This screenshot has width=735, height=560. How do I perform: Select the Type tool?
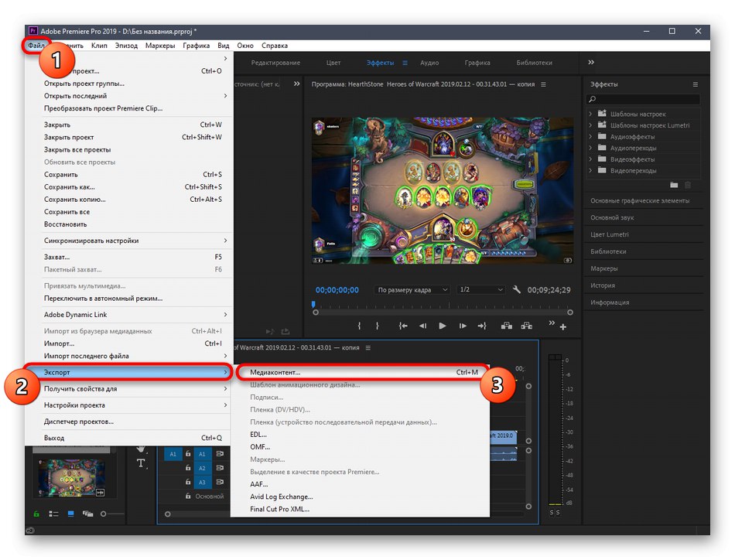[x=141, y=463]
